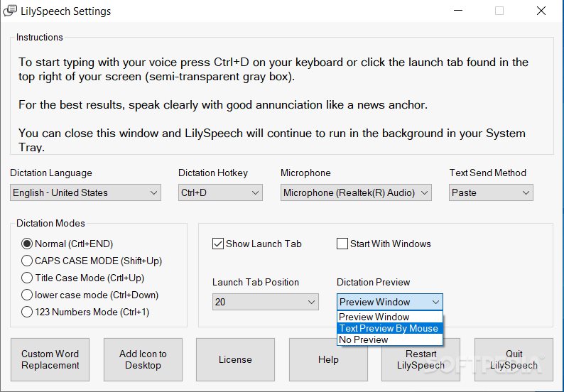The height and width of the screenshot is (392, 564).
Task: Select CAPS CASE MODE radio button
Action: point(27,261)
